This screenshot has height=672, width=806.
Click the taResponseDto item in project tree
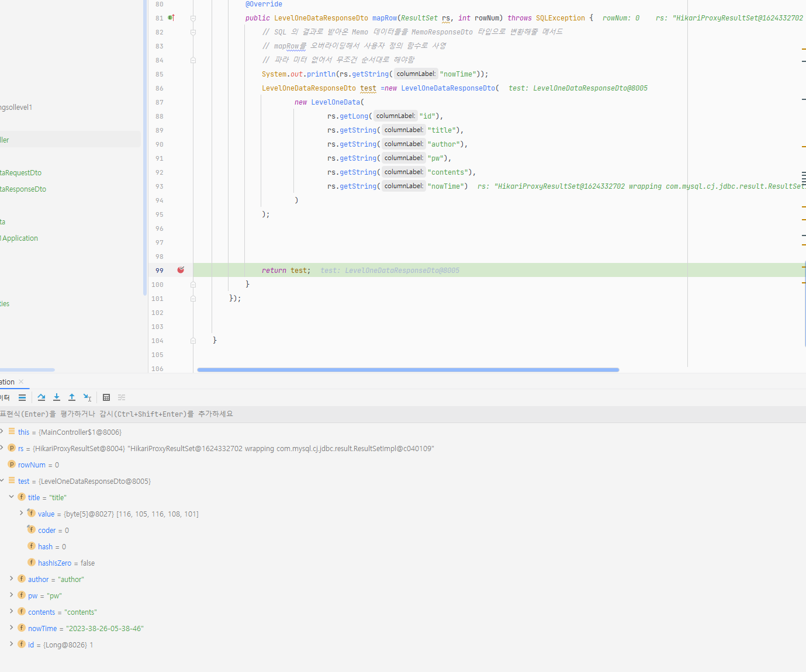coord(23,189)
